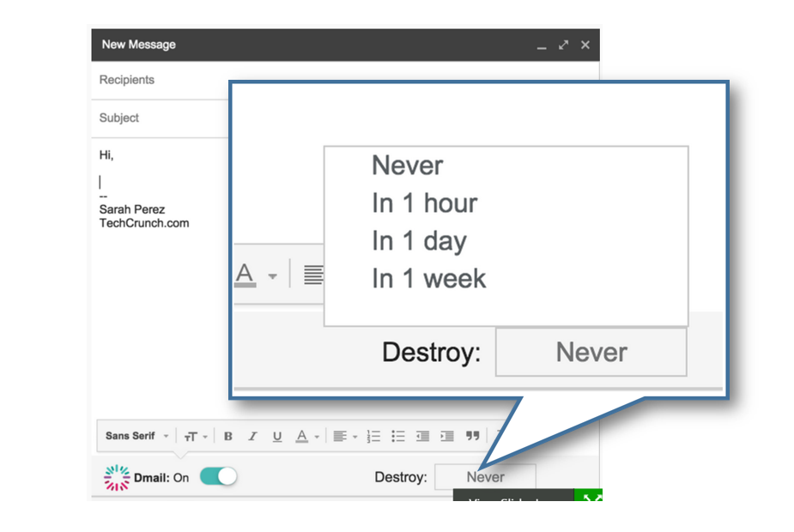
Task: Decrease the text indent
Action: [x=422, y=437]
